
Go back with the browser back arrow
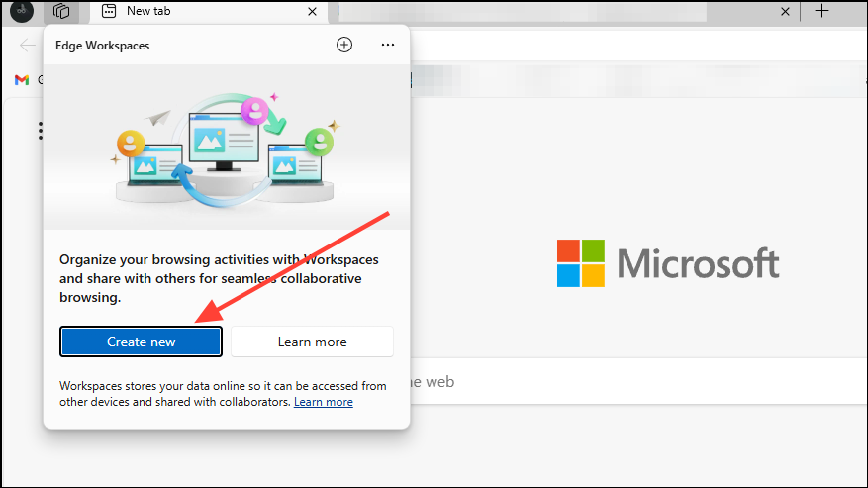point(27,45)
